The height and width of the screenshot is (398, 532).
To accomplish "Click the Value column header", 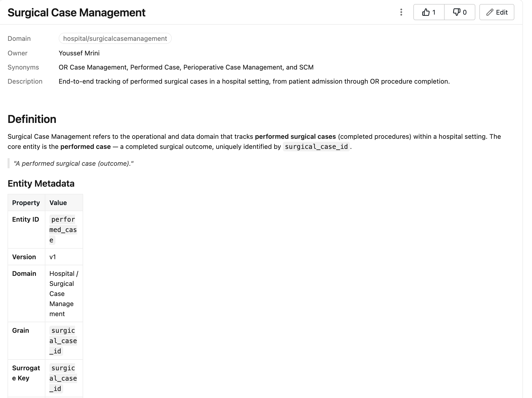I will (x=64, y=203).
